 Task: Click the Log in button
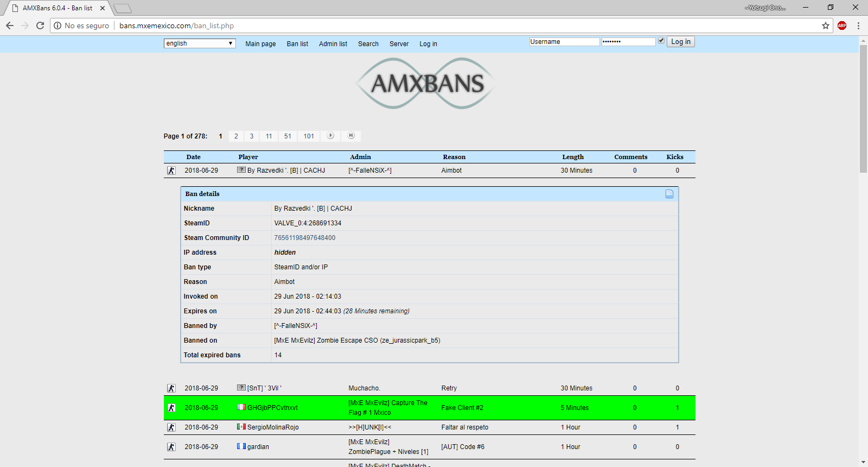[x=681, y=42]
